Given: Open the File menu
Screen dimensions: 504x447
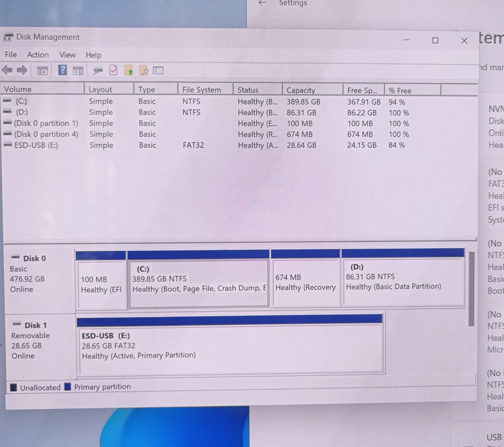Looking at the screenshot, I should coord(11,54).
